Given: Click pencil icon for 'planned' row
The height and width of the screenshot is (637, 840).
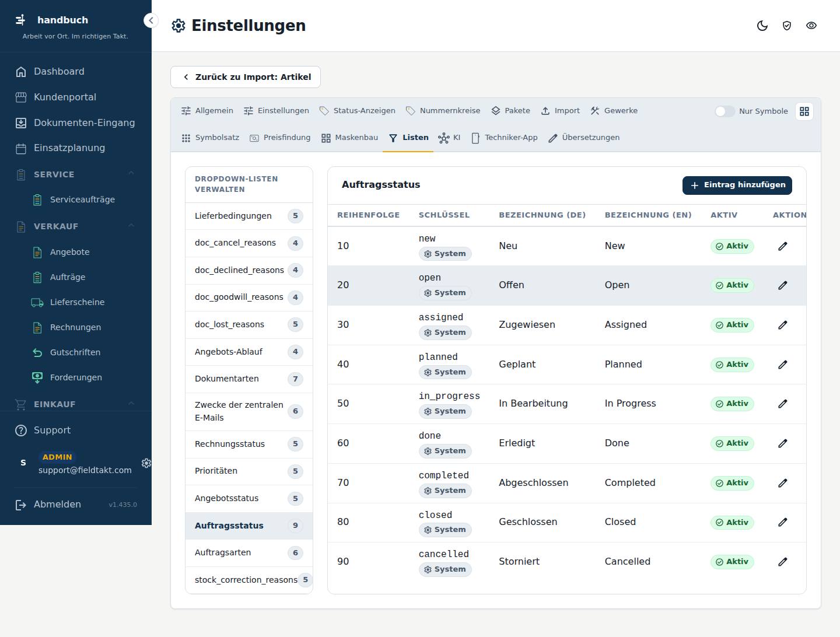Looking at the screenshot, I should click(783, 365).
